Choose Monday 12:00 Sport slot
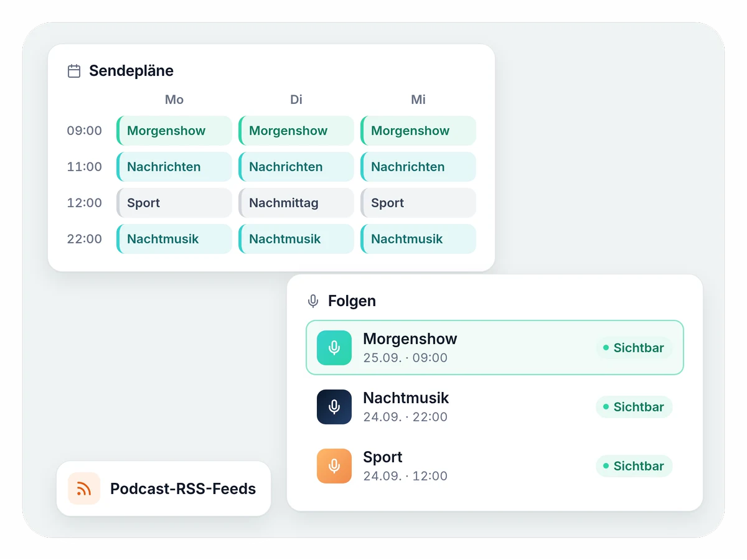This screenshot has height=560, width=747. pos(174,203)
